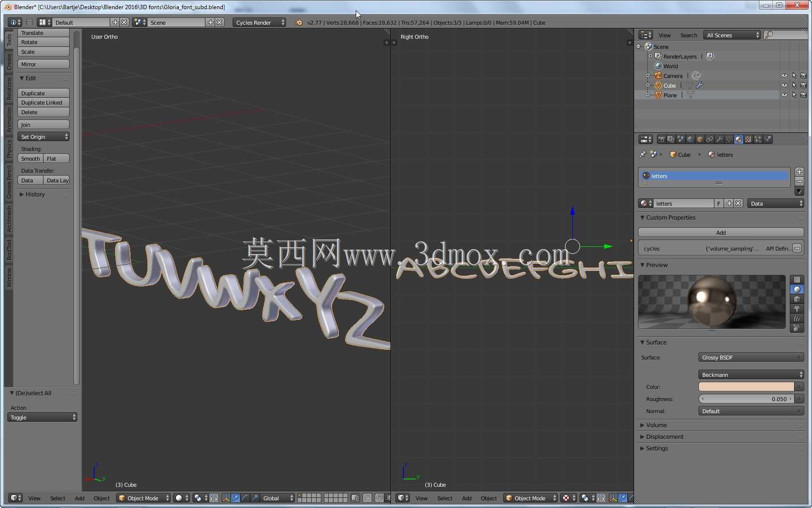Open the Search menu in outliner header

coord(689,35)
